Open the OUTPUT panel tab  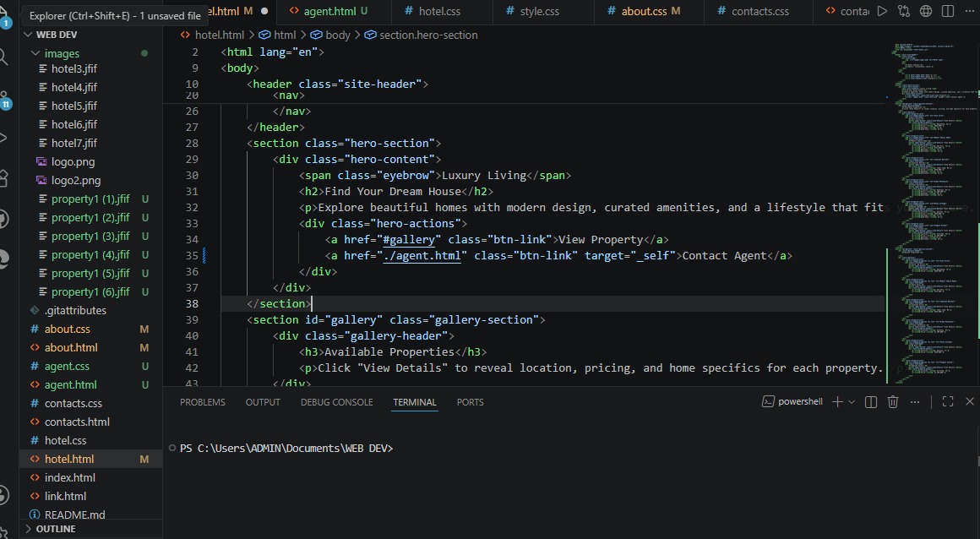[263, 402]
